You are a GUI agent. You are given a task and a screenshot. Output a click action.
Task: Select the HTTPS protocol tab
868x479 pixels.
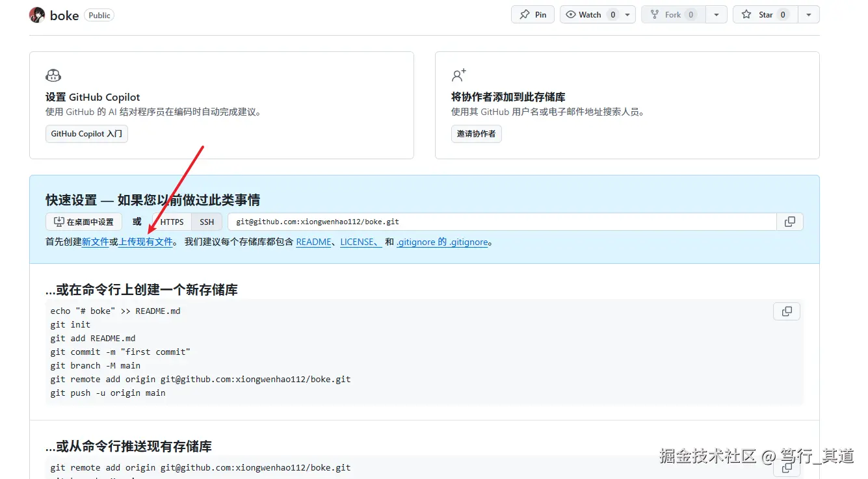[x=172, y=222]
